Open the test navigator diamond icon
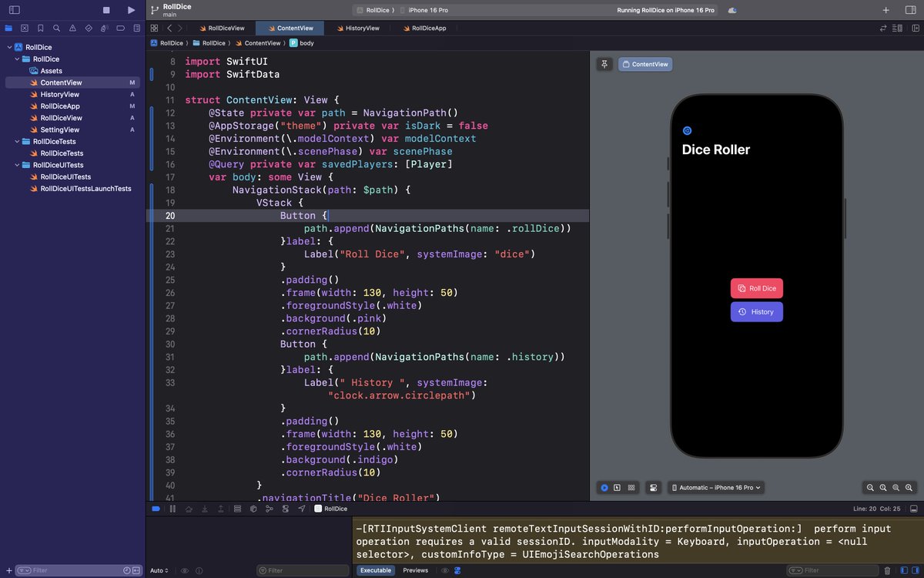Viewport: 924px width, 578px height. (89, 28)
